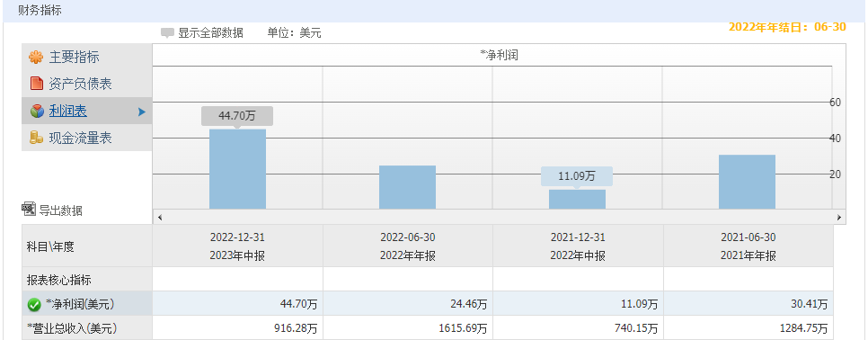Viewport: 868px width, 340px height.
Task: Click the 2021-06-30 bar in chart
Action: pyautogui.click(x=748, y=183)
